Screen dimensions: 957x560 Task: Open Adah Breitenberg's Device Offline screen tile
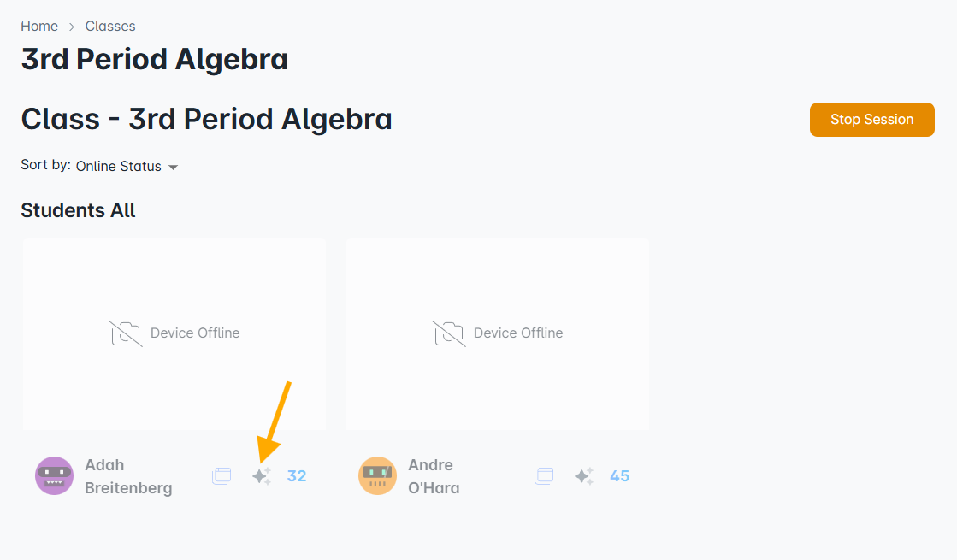coord(174,334)
